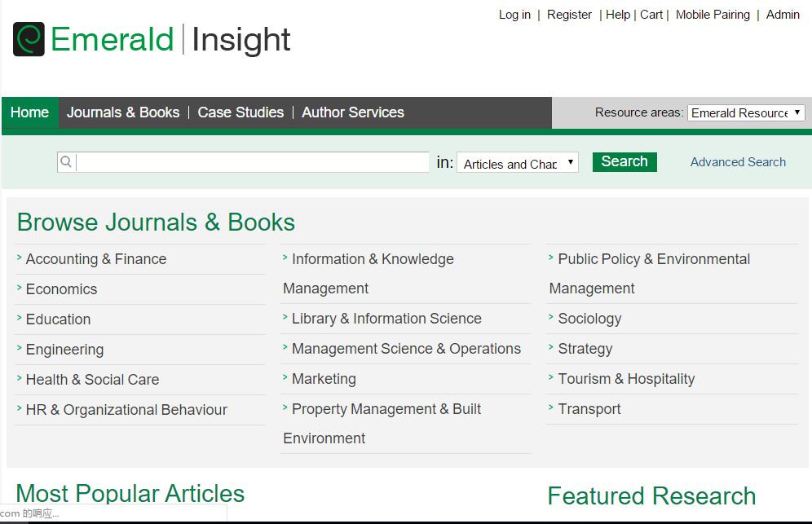812x524 pixels.
Task: Browse the Library & Information Science category
Action: [x=386, y=319]
